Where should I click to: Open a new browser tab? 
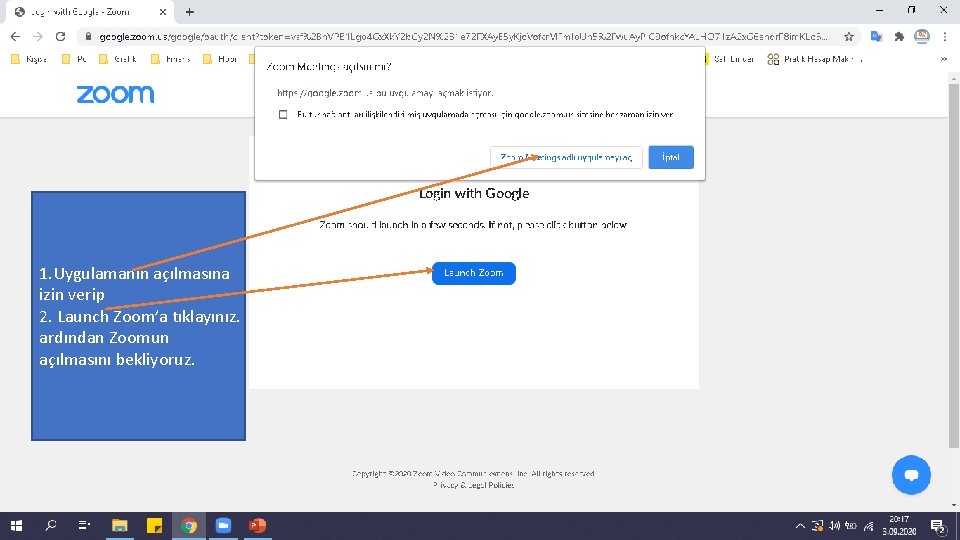tap(190, 12)
